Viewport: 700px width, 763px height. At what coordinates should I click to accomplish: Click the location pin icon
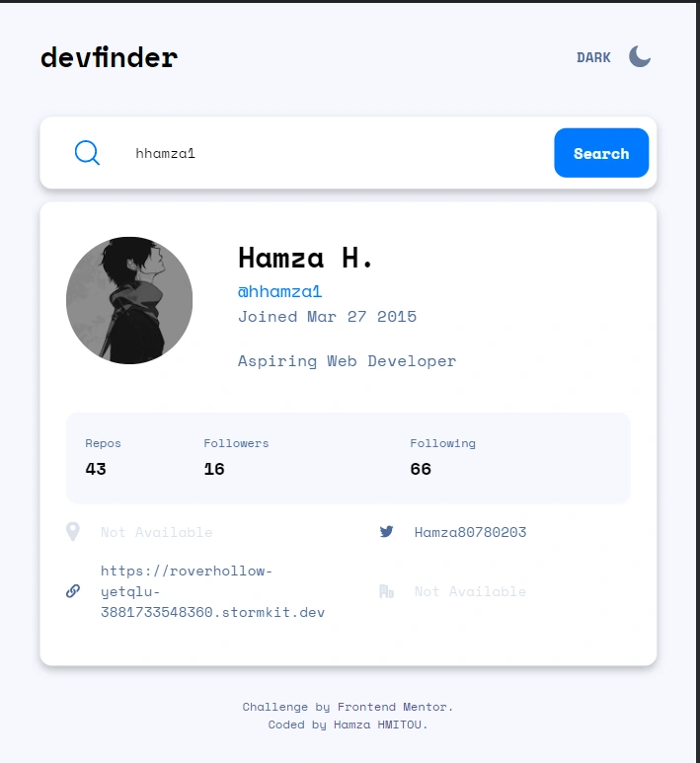(73, 531)
